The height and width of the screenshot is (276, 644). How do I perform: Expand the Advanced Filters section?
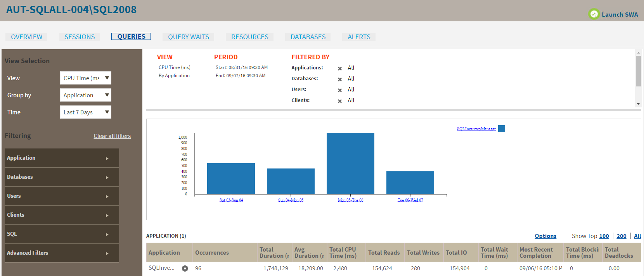click(62, 253)
